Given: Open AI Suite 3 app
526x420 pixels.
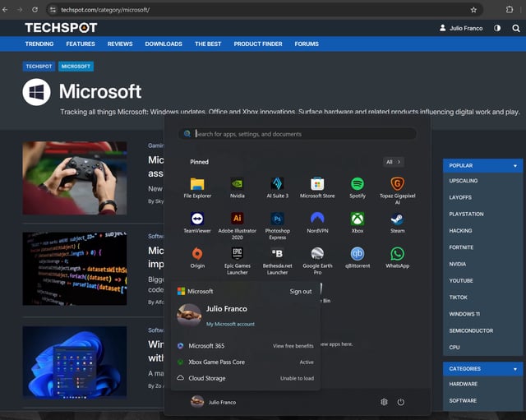Looking at the screenshot, I should [x=277, y=188].
